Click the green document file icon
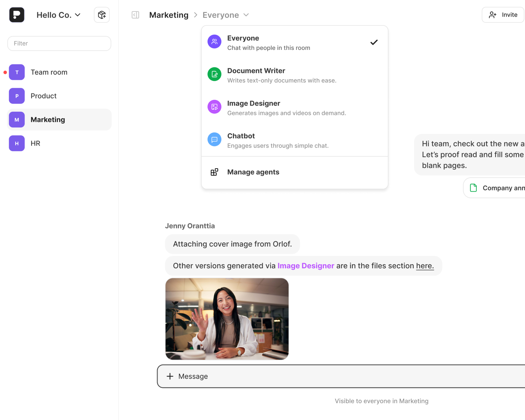Image resolution: width=525 pixels, height=420 pixels. pos(473,188)
